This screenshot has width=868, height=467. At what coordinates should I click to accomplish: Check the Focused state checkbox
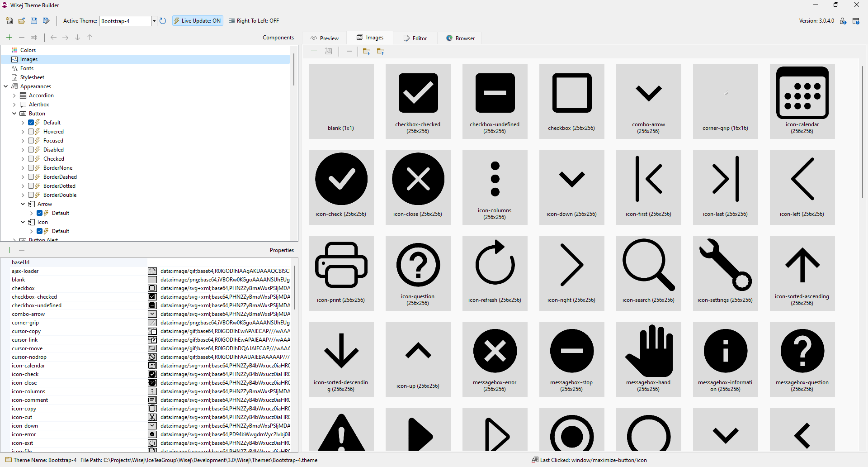[31, 141]
